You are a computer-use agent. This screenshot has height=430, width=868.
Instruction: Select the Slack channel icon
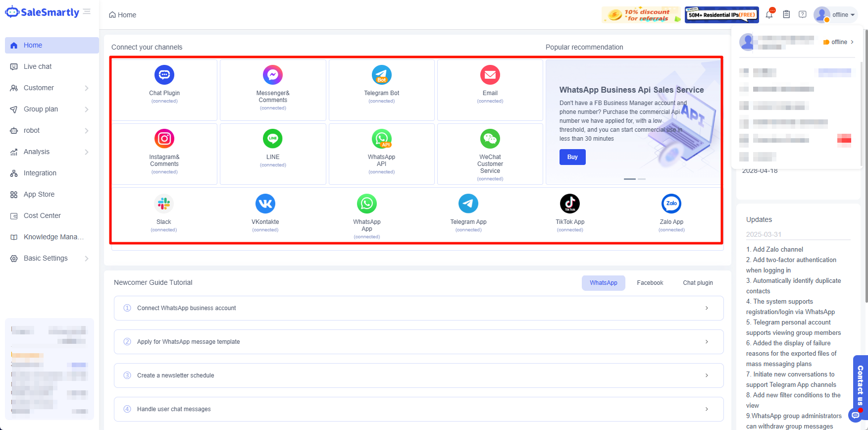pyautogui.click(x=164, y=204)
